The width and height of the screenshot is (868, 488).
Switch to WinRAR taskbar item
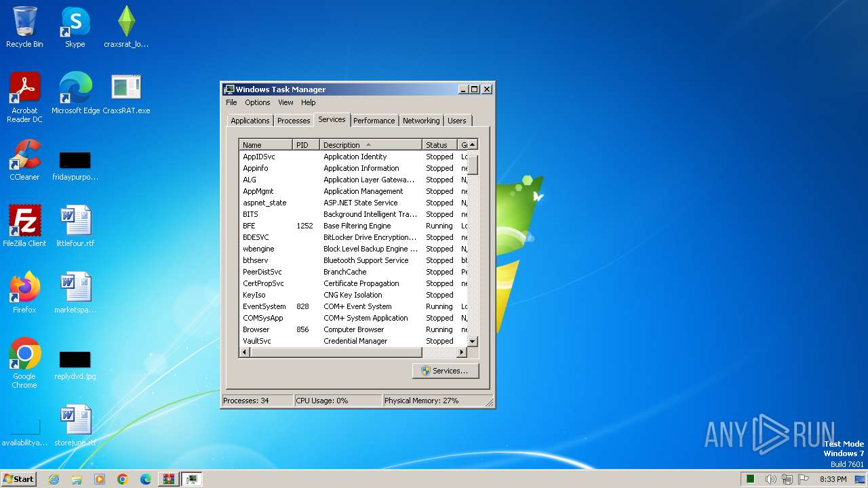pyautogui.click(x=169, y=479)
